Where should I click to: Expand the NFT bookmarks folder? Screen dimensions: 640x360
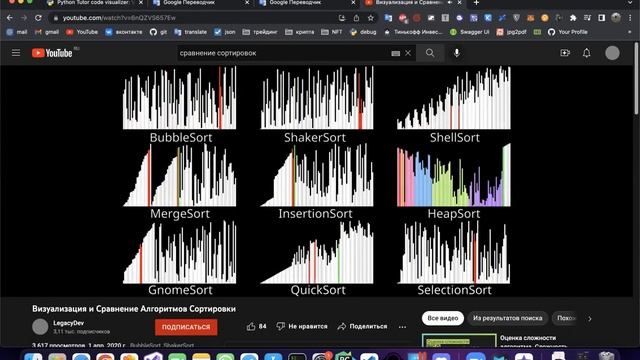[x=332, y=32]
